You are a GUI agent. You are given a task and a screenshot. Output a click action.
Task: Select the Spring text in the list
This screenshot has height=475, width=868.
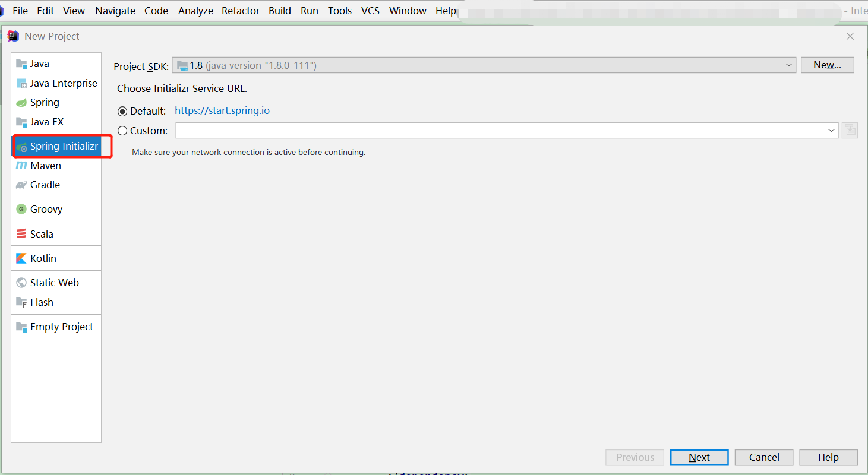[45, 102]
